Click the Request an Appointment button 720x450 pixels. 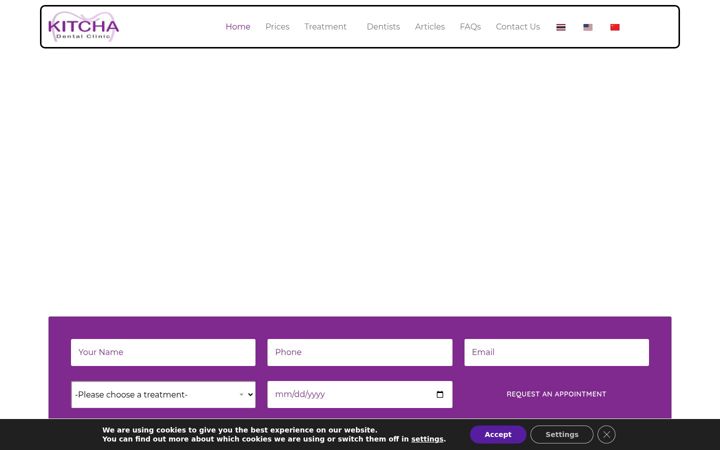click(556, 394)
